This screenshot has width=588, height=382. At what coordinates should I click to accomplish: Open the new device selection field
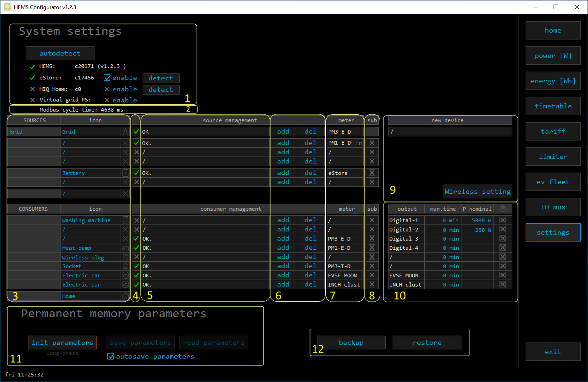[x=449, y=132]
